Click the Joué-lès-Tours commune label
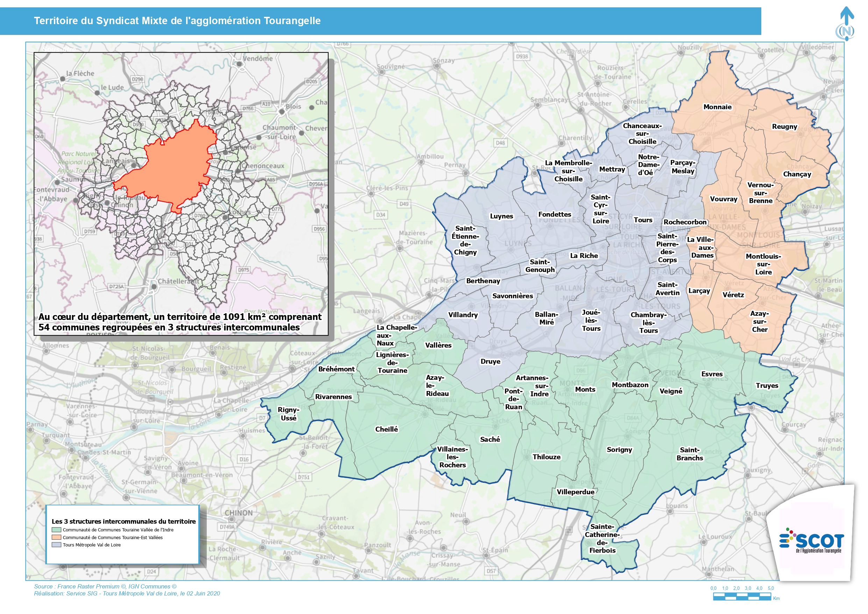The width and height of the screenshot is (868, 614). point(591,320)
